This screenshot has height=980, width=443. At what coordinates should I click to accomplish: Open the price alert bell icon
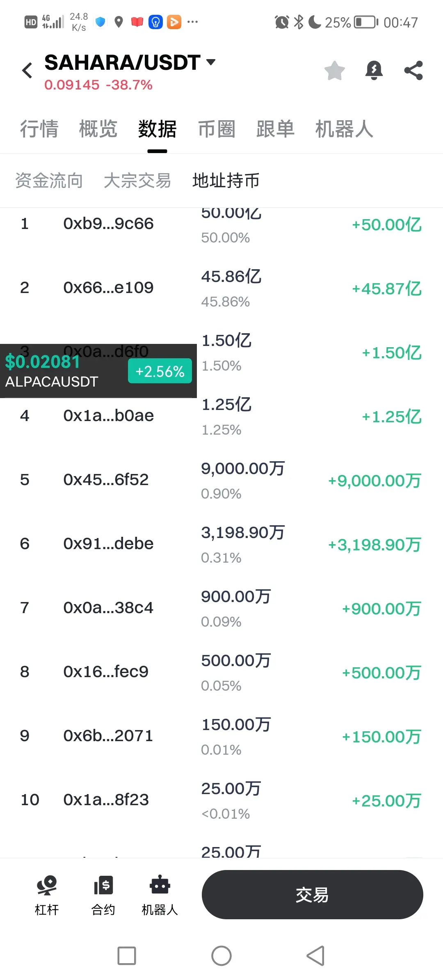[374, 71]
